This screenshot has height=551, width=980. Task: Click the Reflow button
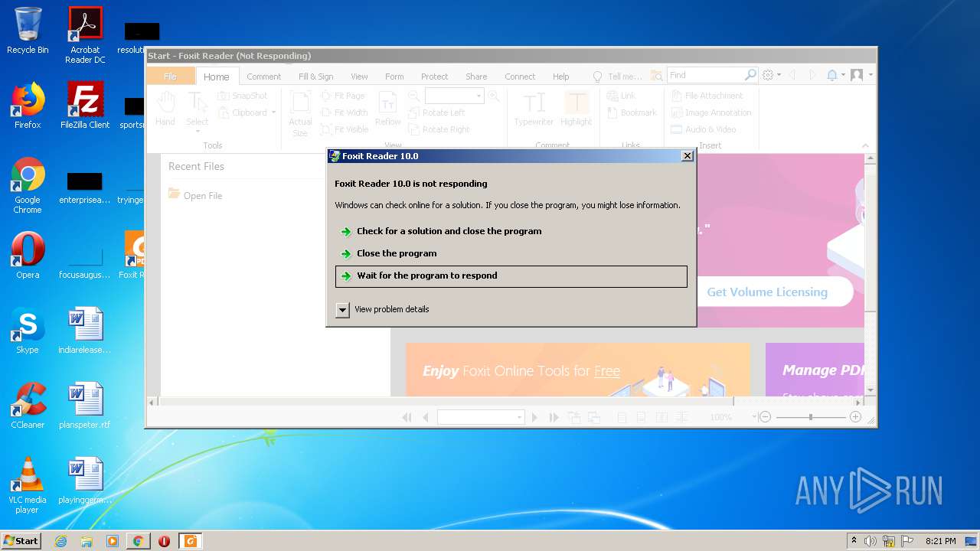point(388,109)
